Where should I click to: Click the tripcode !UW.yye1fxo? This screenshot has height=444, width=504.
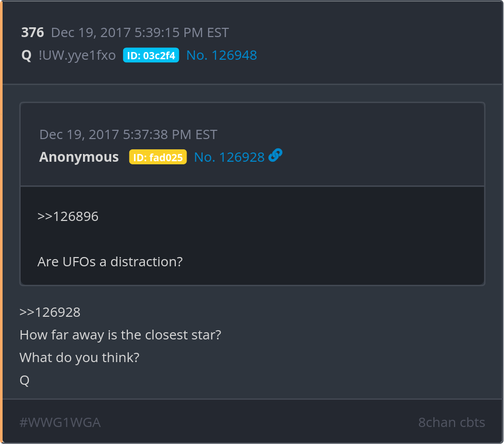(77, 56)
